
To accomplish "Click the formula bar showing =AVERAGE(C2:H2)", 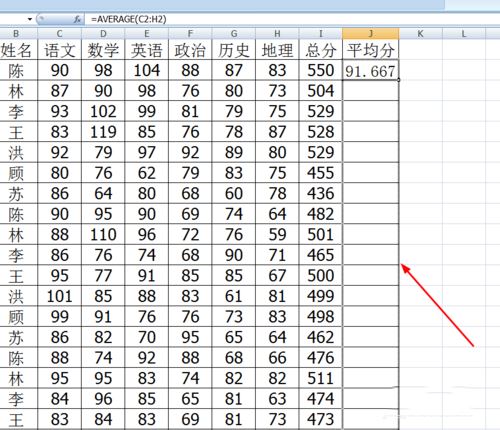I will click(x=293, y=19).
